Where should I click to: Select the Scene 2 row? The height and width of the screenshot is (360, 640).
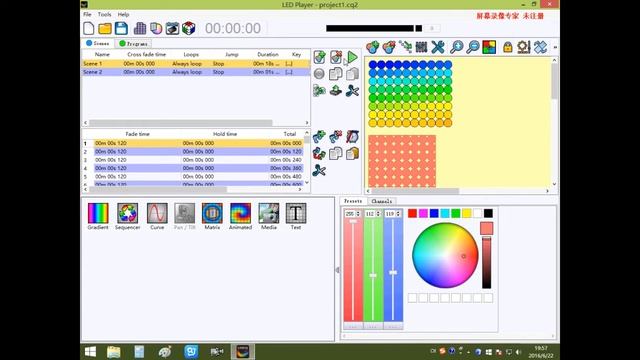[x=196, y=72]
